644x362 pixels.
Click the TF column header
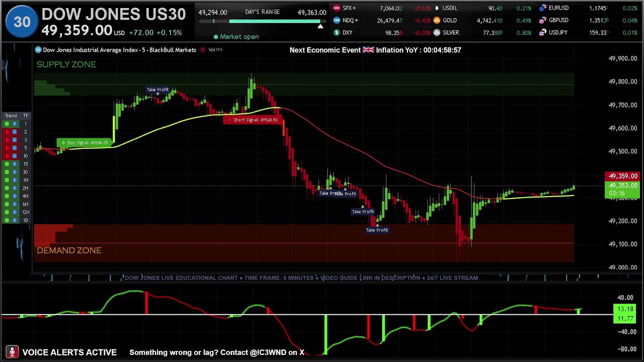point(25,116)
